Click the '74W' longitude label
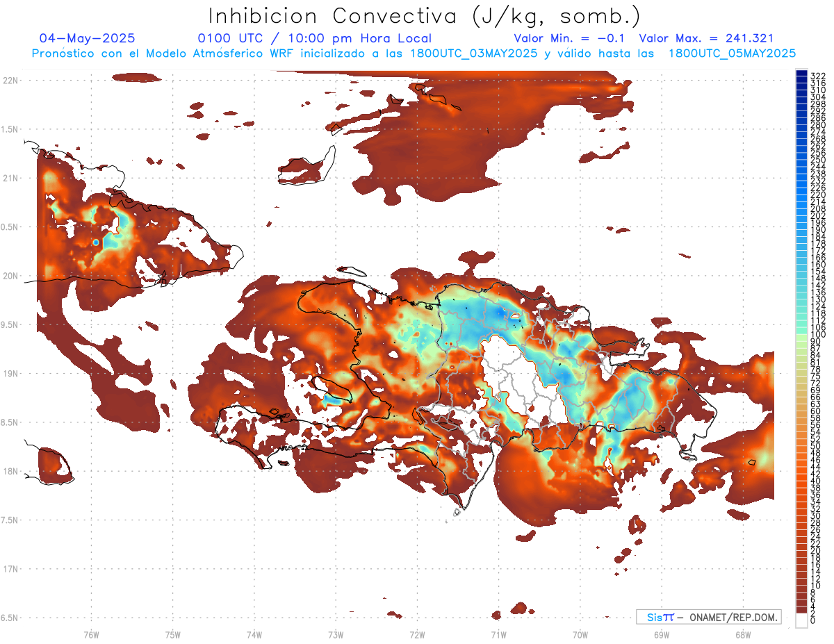Image resolution: width=834 pixels, height=644 pixels. coord(254,634)
